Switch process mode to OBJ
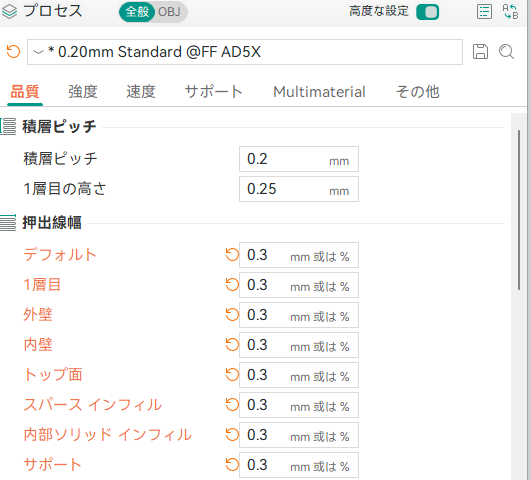Viewport: 531px width, 480px height. (170, 12)
